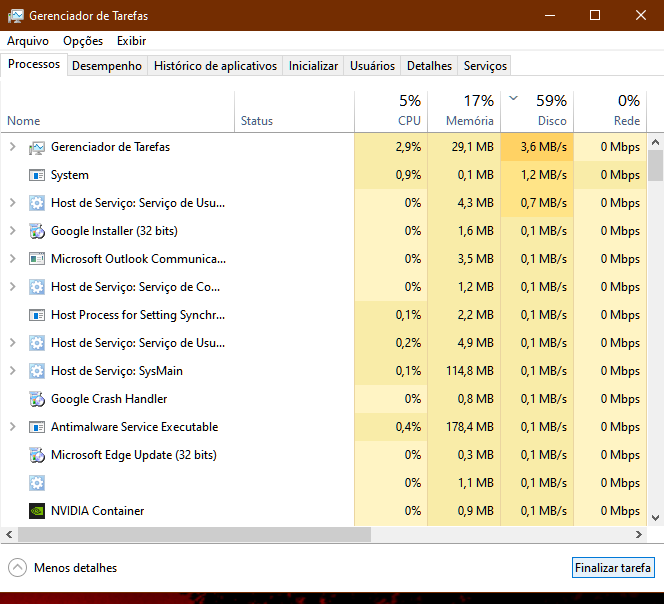664x604 pixels.
Task: Click the Menos detalhes link
Action: [x=75, y=568]
